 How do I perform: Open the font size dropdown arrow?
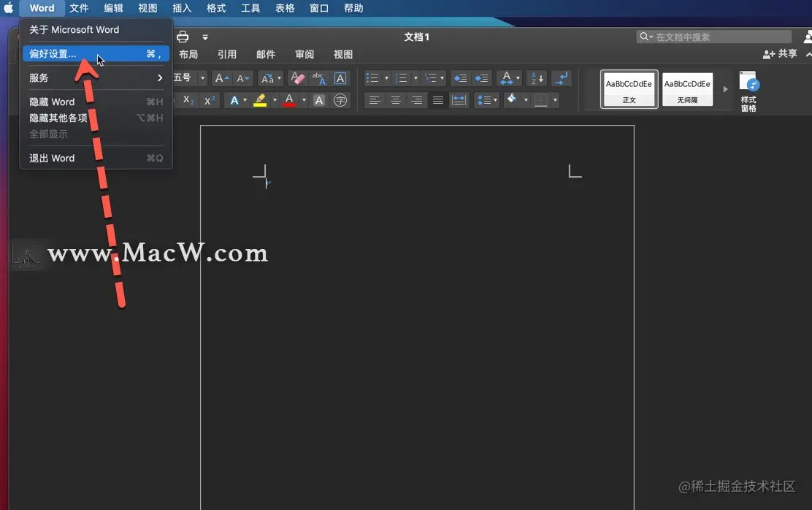pyautogui.click(x=202, y=78)
